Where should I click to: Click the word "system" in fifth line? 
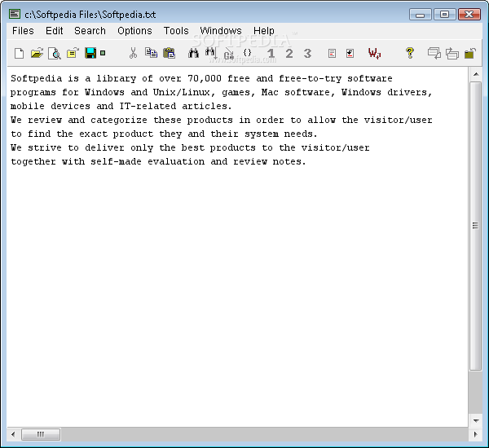262,134
